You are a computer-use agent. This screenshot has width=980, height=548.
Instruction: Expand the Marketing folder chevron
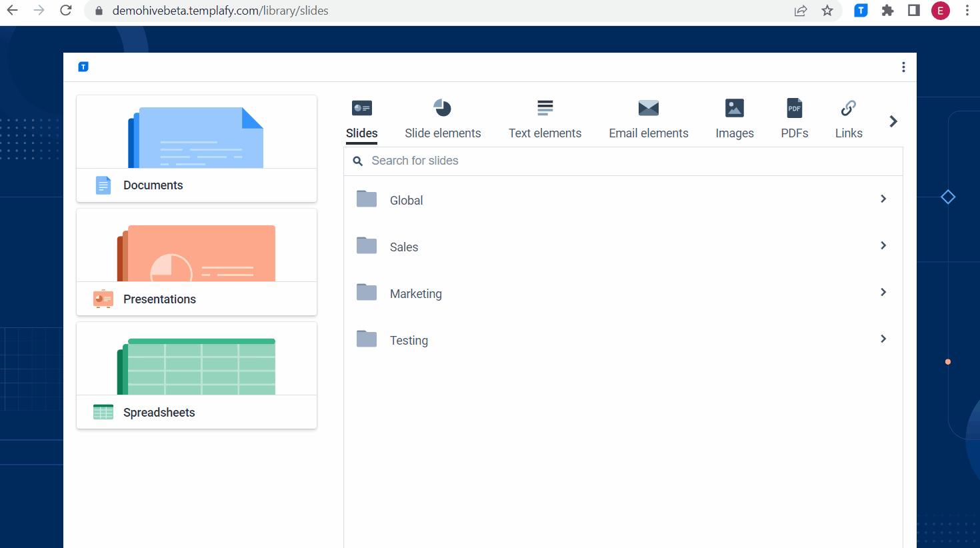(883, 292)
